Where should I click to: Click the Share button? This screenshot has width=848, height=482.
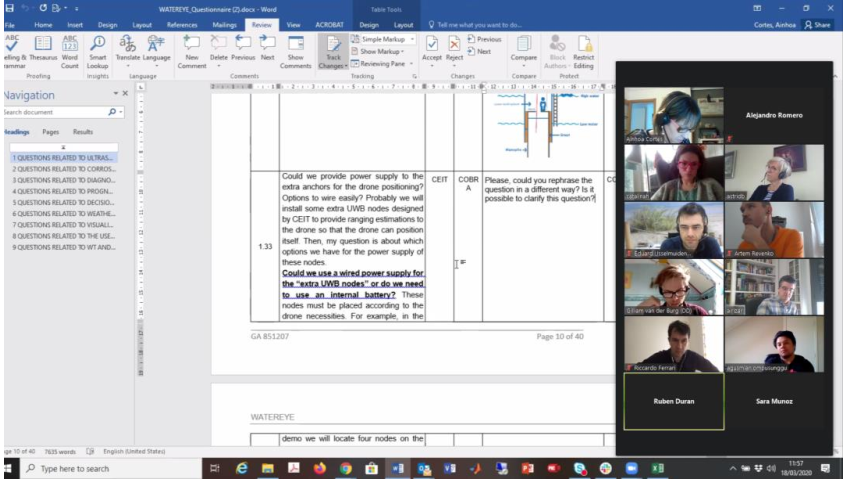(x=817, y=25)
